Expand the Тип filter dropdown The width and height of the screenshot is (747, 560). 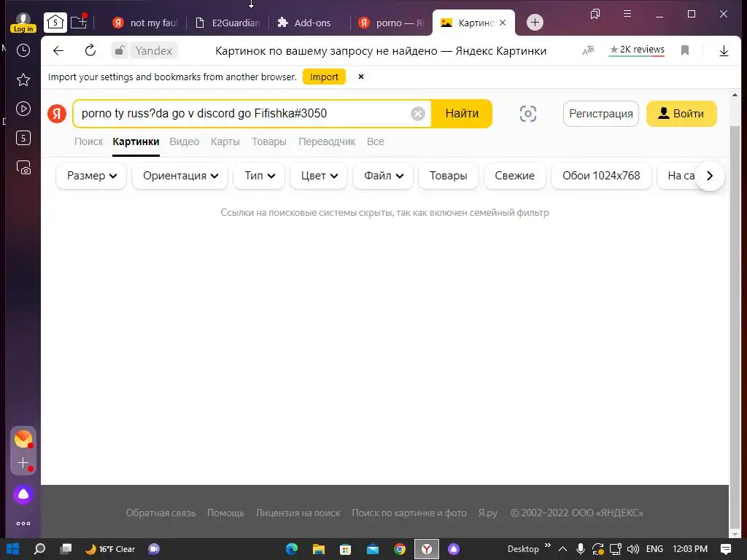coord(259,176)
